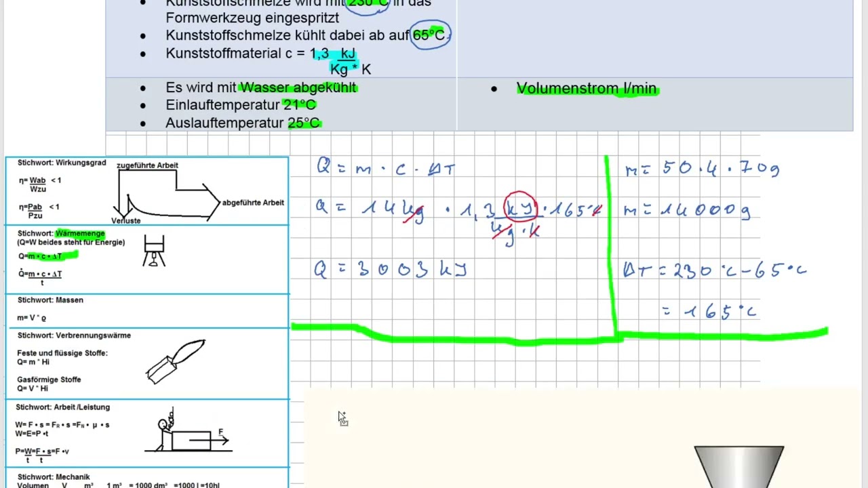Click the 'zugeführte Arbeit' diagram label
868x488 pixels.
(x=147, y=165)
